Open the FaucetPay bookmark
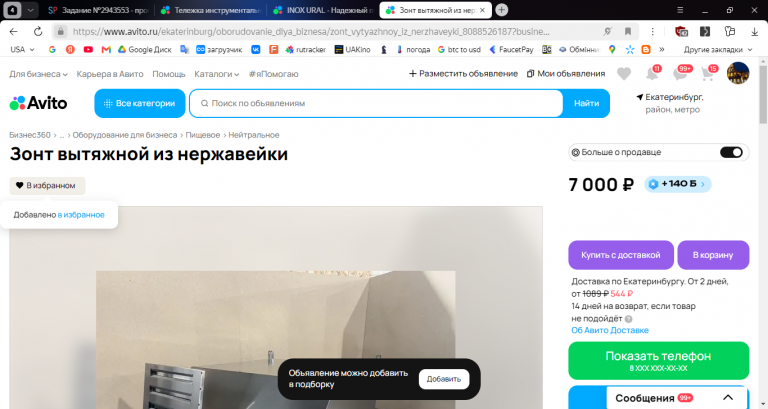768x409 pixels. 511,49
